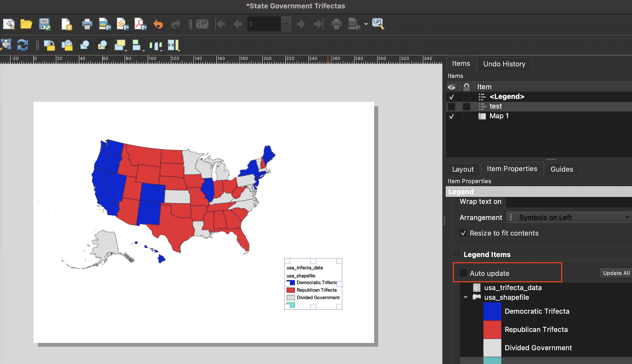The height and width of the screenshot is (364, 632).
Task: Click the Update All button
Action: point(616,273)
